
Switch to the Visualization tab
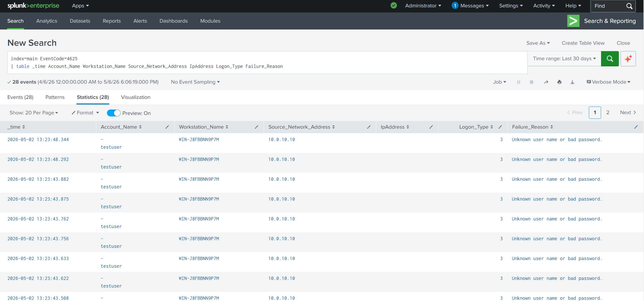coord(136,97)
